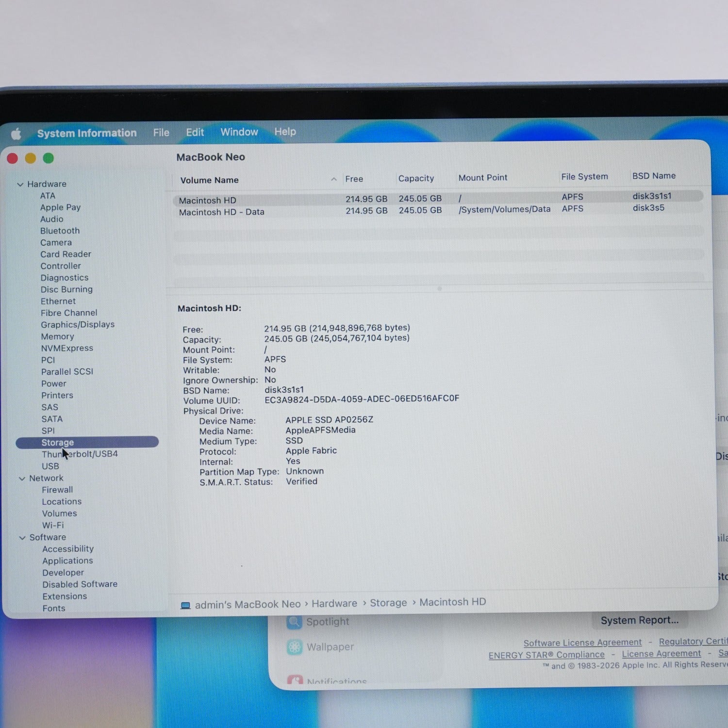Open the Help menu
Image resolution: width=728 pixels, height=728 pixels.
(x=285, y=132)
